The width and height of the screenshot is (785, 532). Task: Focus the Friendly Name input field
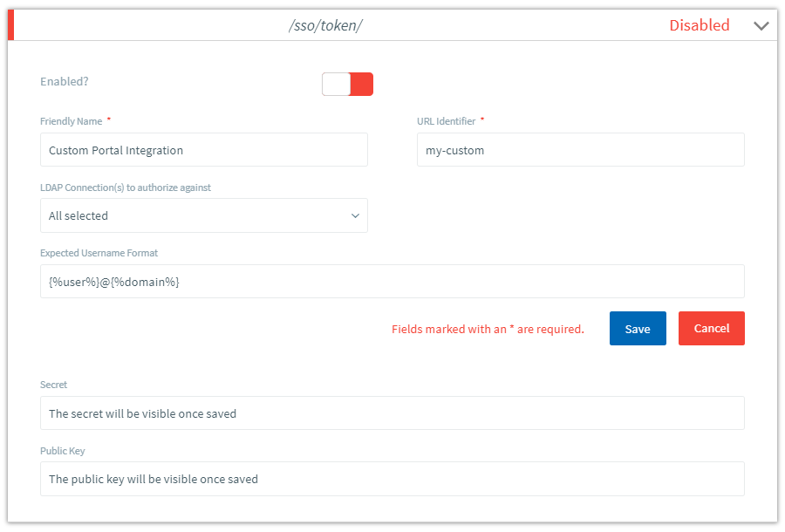pyautogui.click(x=203, y=150)
